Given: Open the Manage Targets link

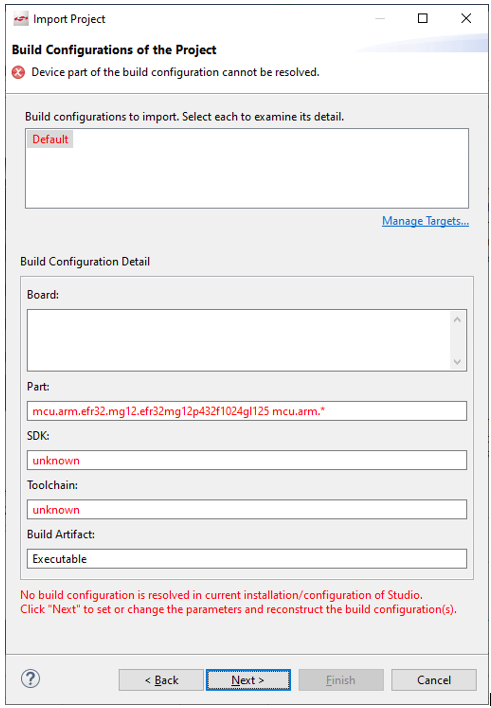Looking at the screenshot, I should coord(426,221).
